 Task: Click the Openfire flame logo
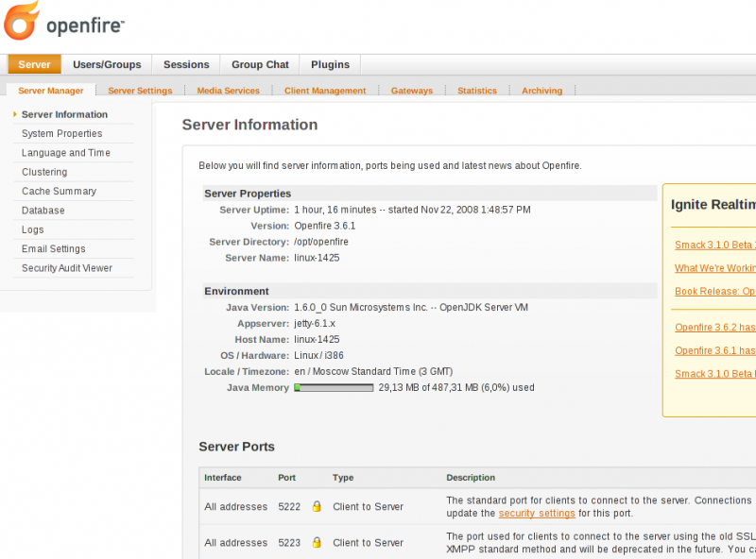[21, 21]
